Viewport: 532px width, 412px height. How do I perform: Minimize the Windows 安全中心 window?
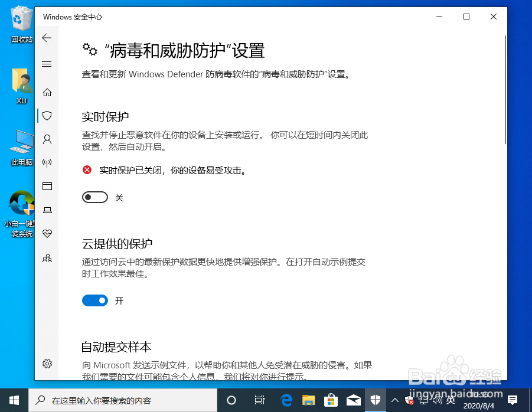(x=439, y=17)
